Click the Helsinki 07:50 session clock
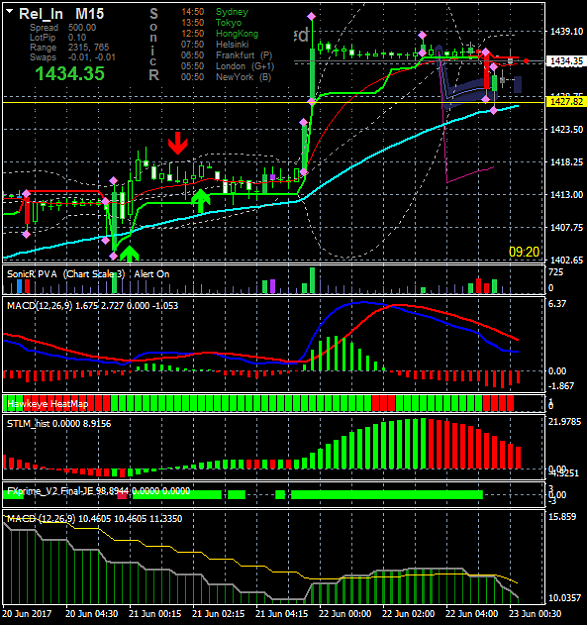This screenshot has height=625, width=587. tap(215, 44)
